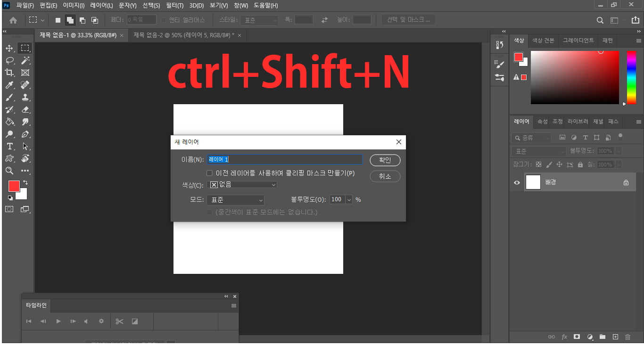
Task: Open the 파일(F) menu
Action: [25, 6]
